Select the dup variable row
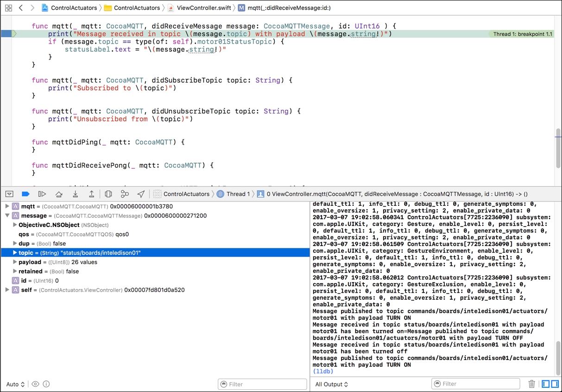Image resolution: width=562 pixels, height=392 pixels. [155, 243]
